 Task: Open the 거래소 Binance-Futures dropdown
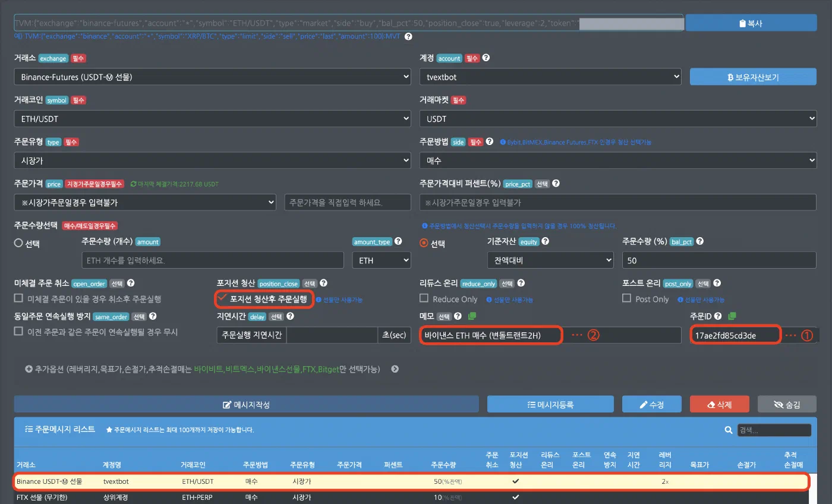[212, 77]
